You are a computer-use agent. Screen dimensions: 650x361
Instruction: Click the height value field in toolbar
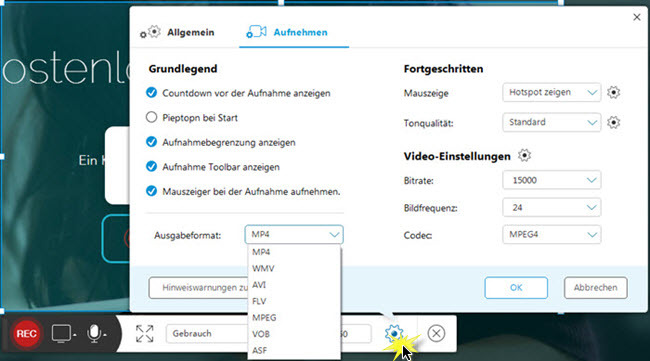click(x=356, y=334)
